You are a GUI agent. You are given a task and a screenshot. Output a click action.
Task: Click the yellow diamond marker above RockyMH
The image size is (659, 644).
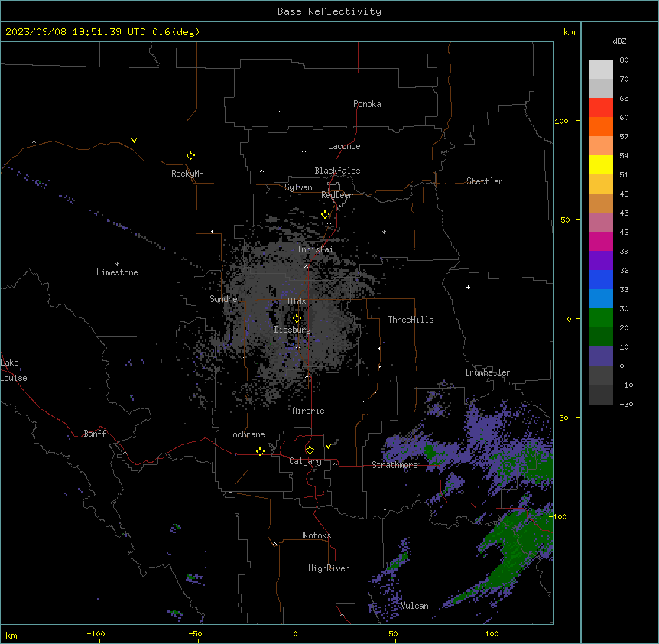(190, 155)
